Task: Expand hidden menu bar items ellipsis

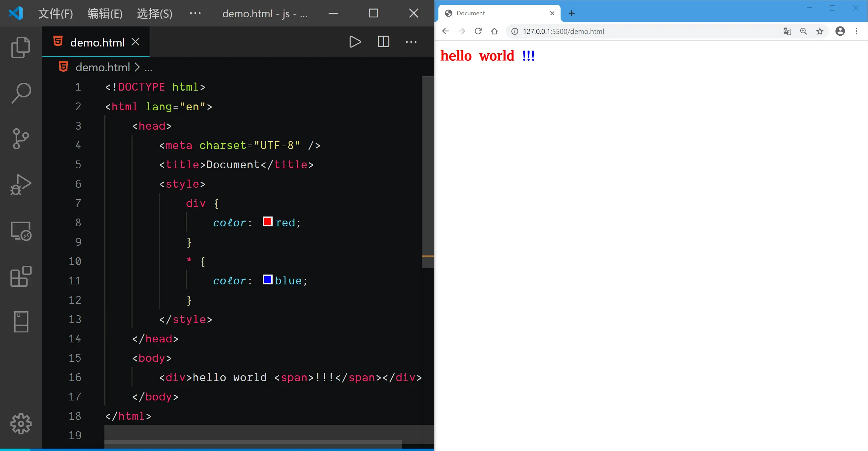Action: (195, 14)
